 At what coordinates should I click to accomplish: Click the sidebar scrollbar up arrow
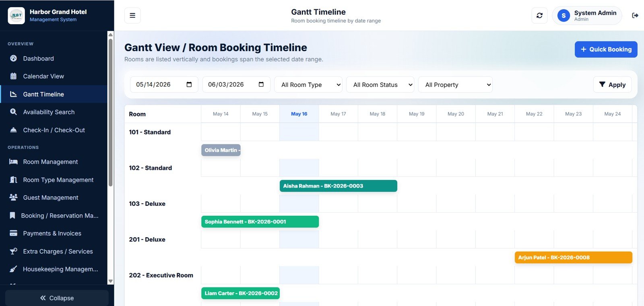click(x=111, y=35)
